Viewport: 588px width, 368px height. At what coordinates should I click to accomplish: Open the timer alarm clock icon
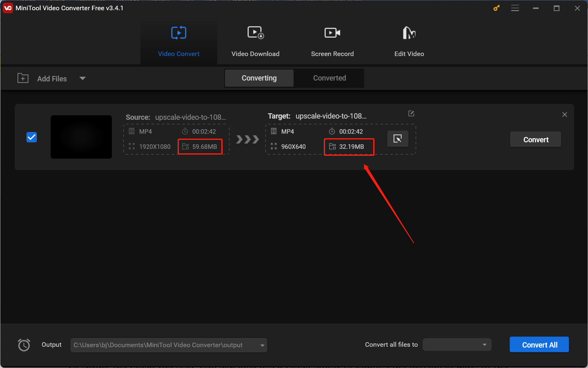[x=24, y=345]
